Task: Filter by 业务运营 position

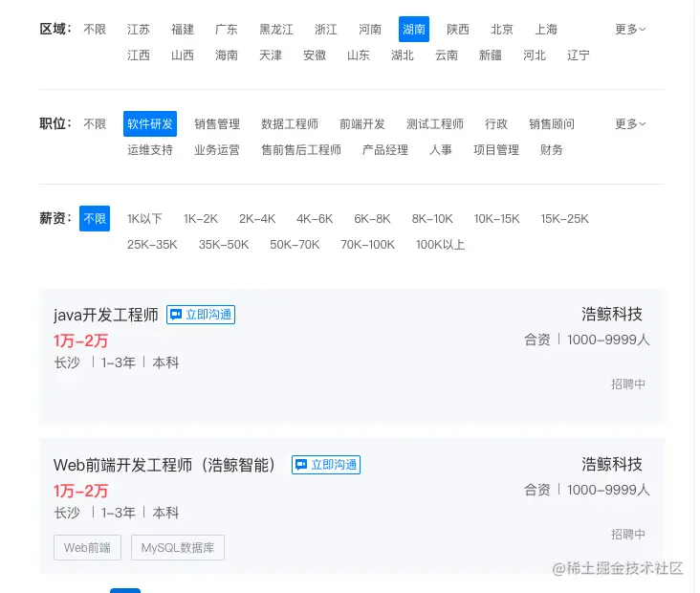Action: click(217, 150)
